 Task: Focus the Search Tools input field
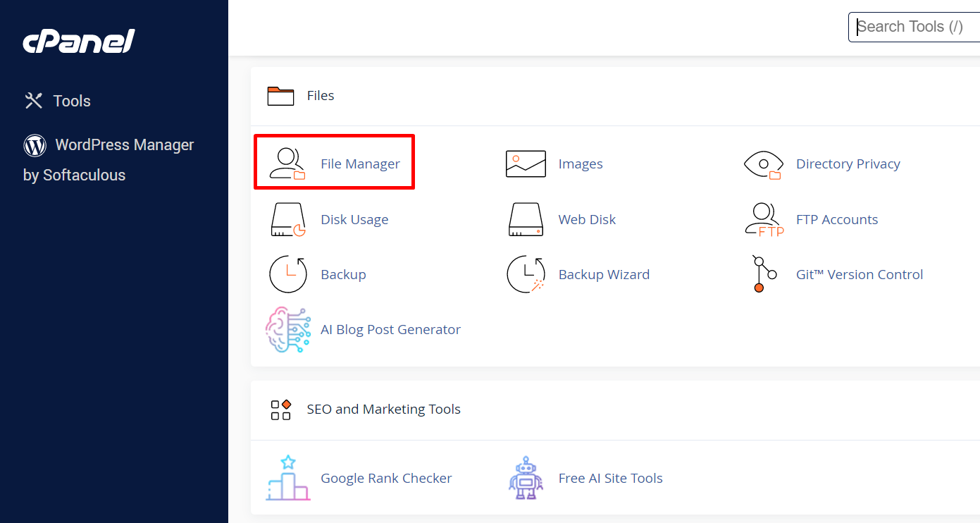(x=914, y=27)
